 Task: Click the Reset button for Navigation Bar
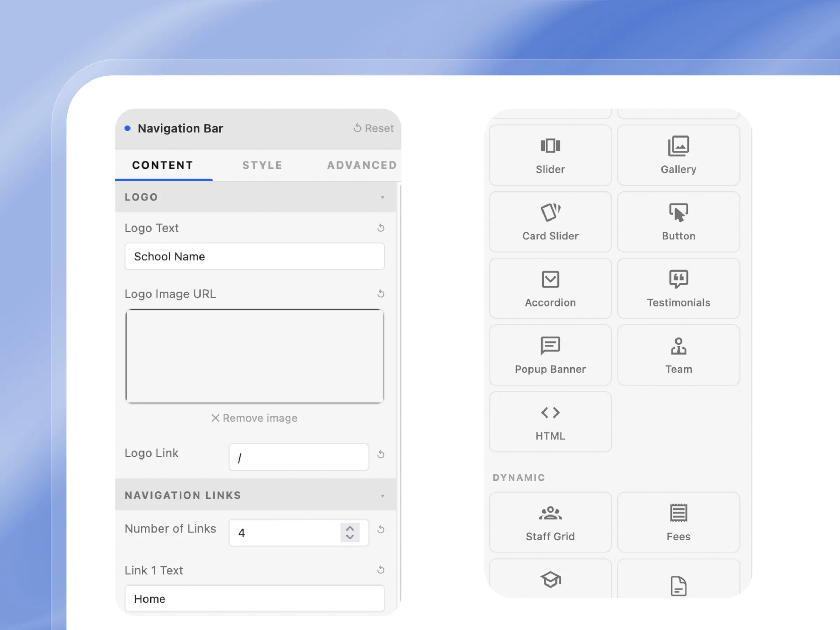pos(374,128)
